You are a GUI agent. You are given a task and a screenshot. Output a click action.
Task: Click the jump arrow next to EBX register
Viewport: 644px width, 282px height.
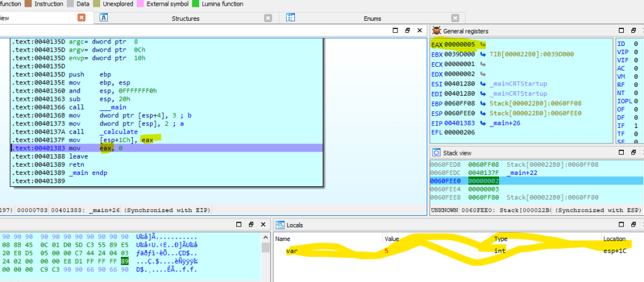tap(482, 54)
